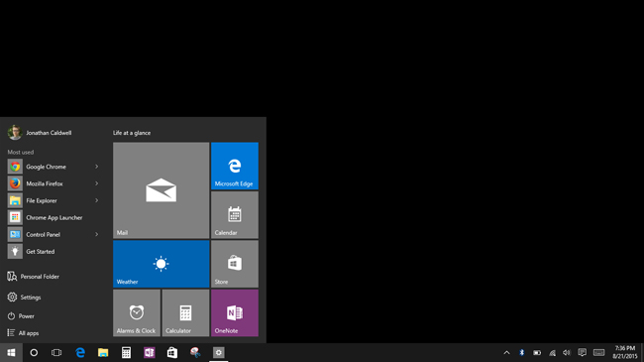Open Personal Folder

(34, 277)
